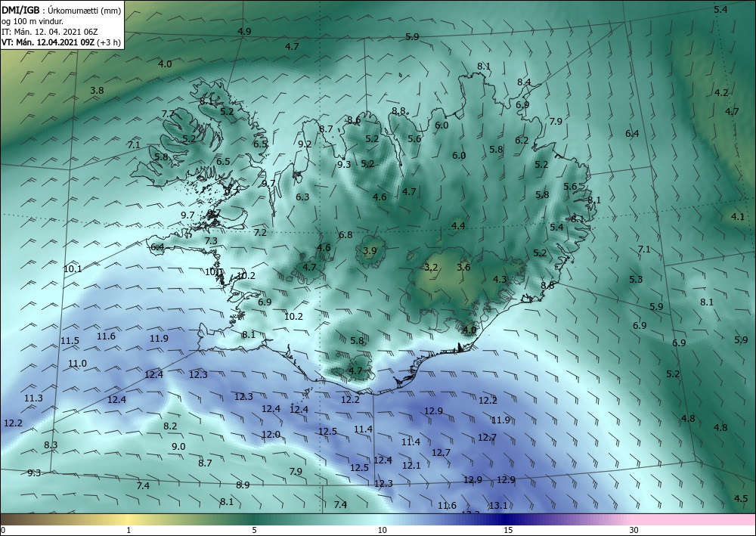Click the ocean value '13.1'
This screenshot has width=756, height=536.
498,505
